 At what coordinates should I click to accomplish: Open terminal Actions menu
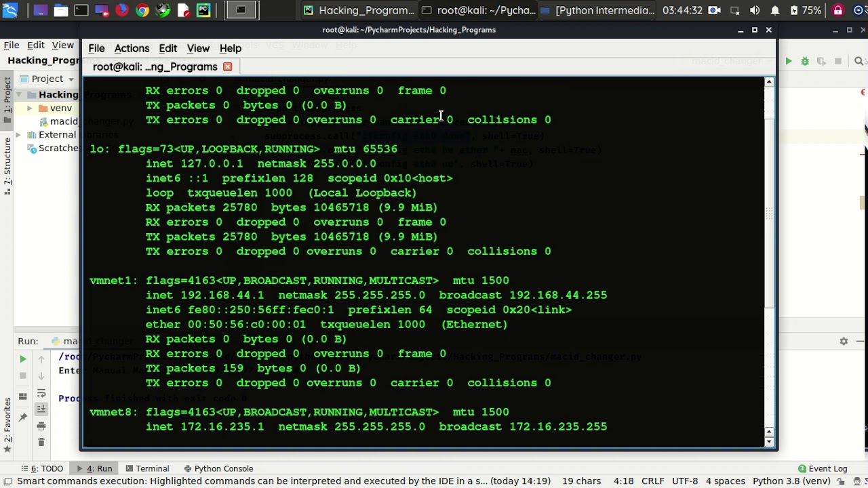coord(132,48)
